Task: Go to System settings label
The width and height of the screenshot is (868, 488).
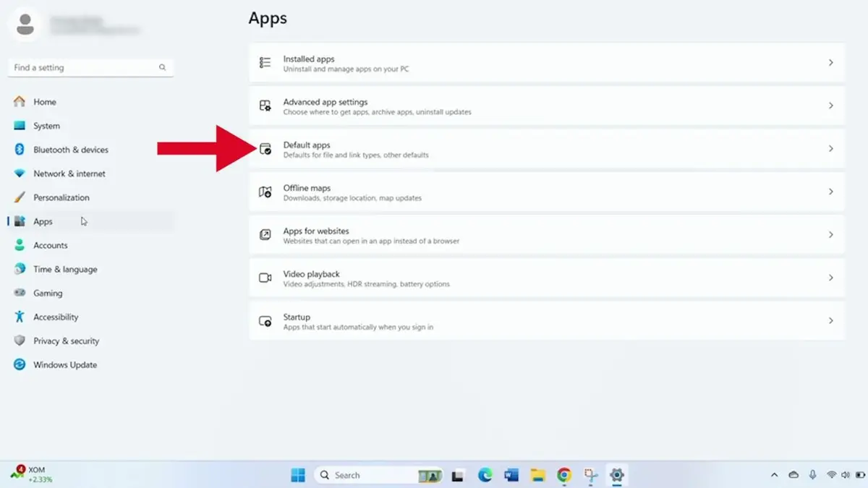Action: (46, 126)
